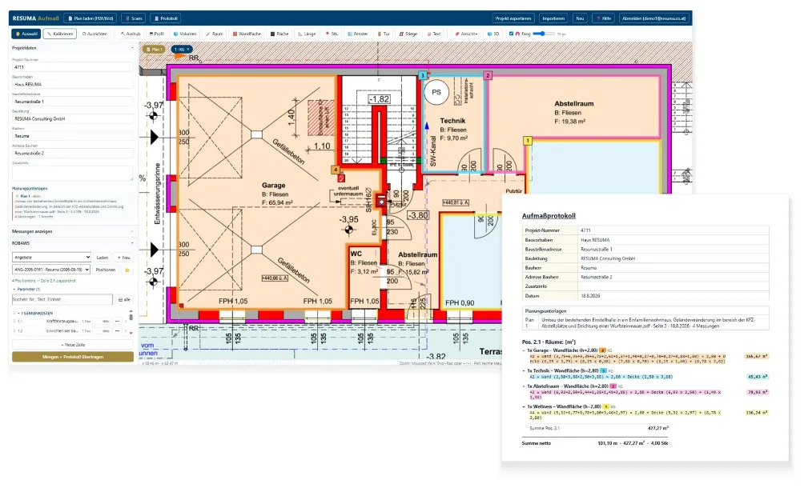Open the Ansicht dropdown menu

coord(467,34)
